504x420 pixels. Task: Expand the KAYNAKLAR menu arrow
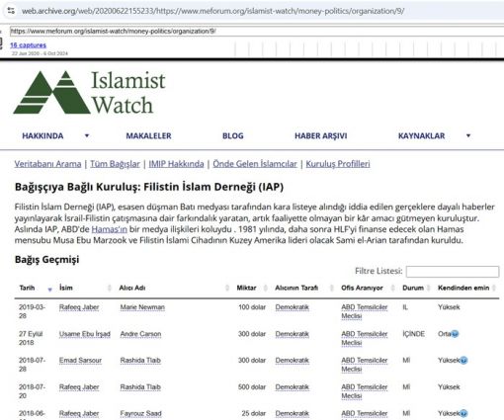[x=468, y=135]
